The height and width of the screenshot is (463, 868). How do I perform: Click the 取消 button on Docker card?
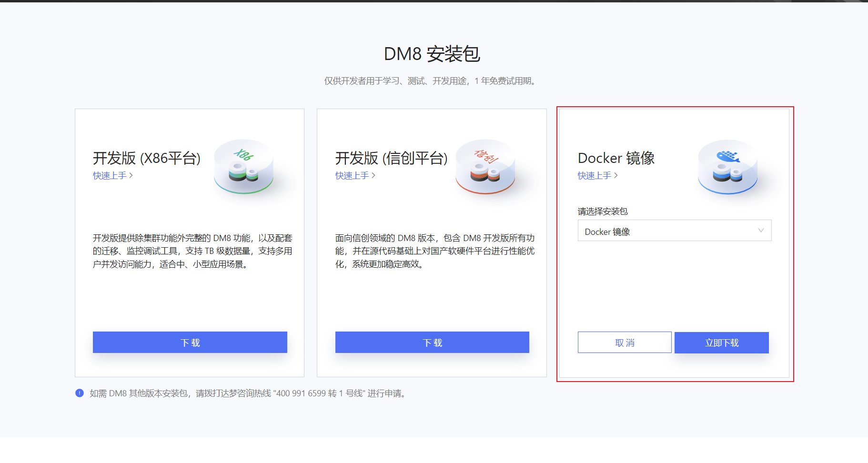(625, 342)
